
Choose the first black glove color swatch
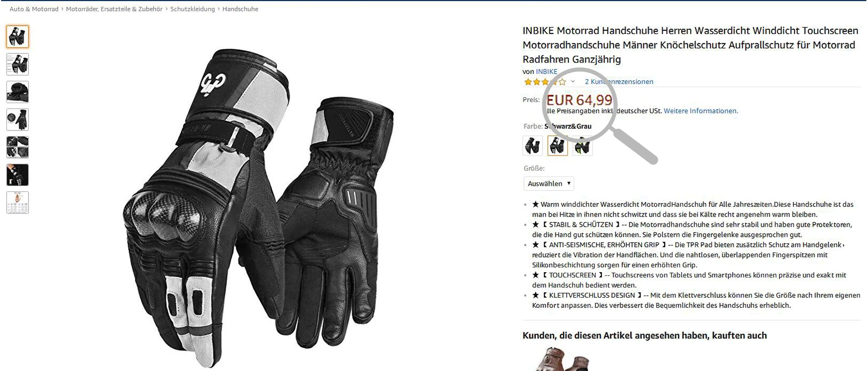[533, 145]
